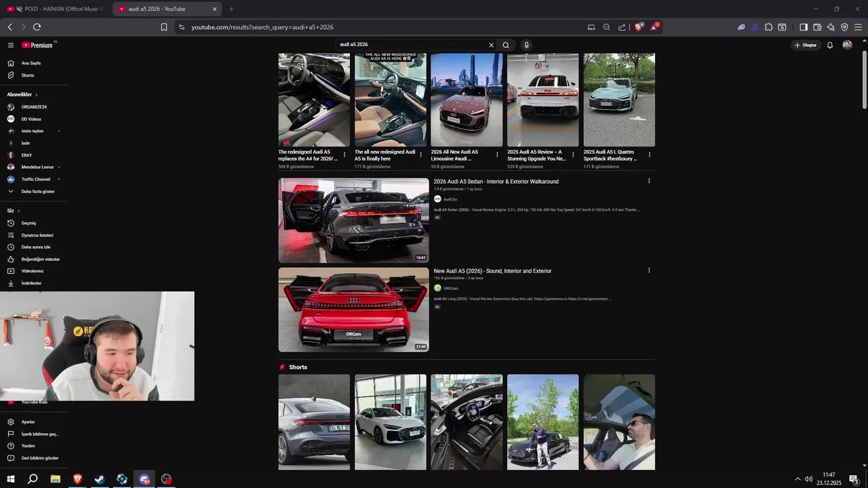Open Videolarınız in the sidebar
Viewport: 868px width, 488px height.
tap(34, 271)
